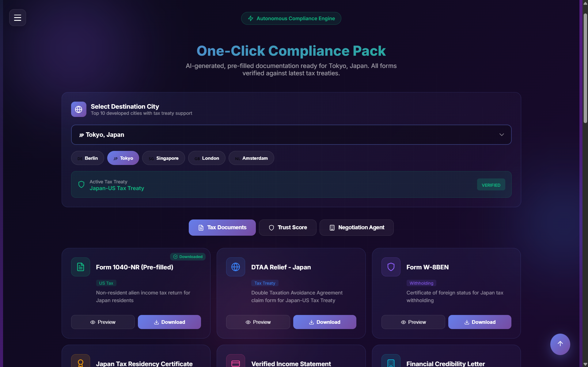The image size is (588, 367).
Task: Switch to the Negotiation Agent tab
Action: [x=357, y=227]
